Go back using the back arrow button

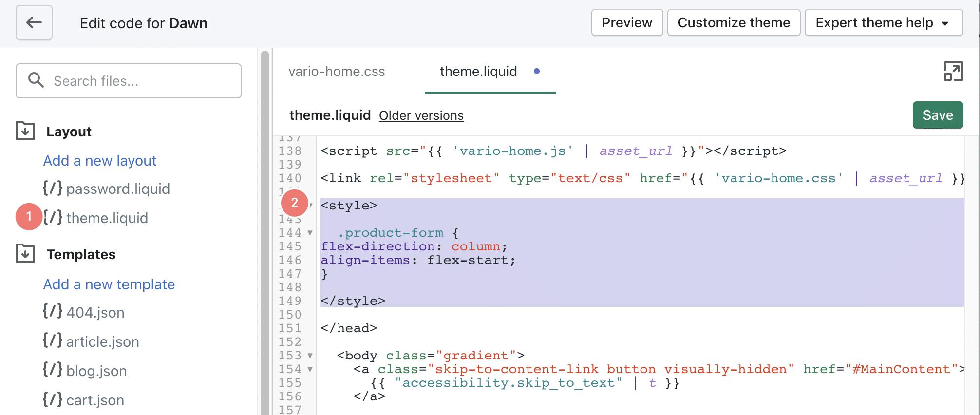click(x=34, y=22)
